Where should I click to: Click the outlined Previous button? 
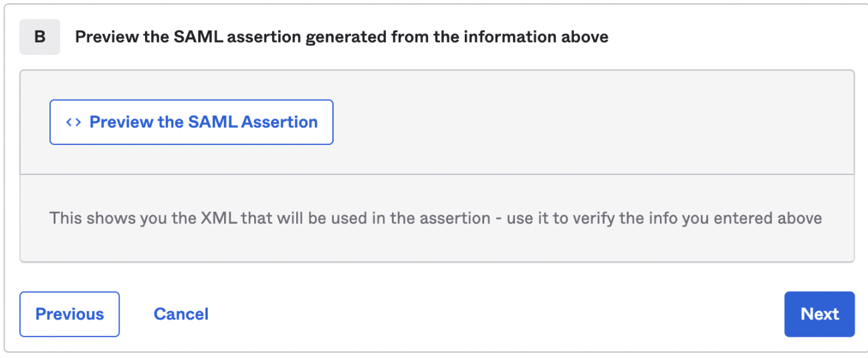(70, 314)
